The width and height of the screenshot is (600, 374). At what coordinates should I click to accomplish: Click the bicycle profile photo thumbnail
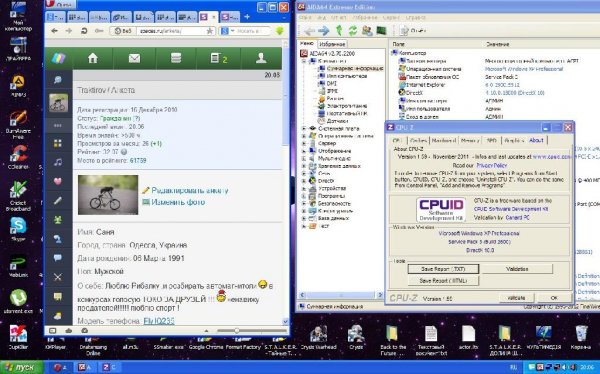pyautogui.click(x=108, y=195)
